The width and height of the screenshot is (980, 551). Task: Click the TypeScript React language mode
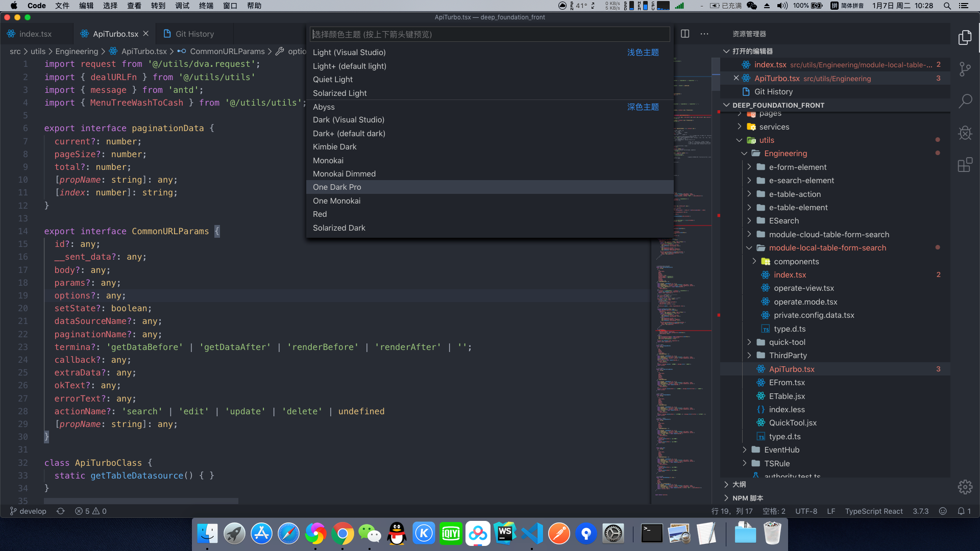click(x=873, y=511)
